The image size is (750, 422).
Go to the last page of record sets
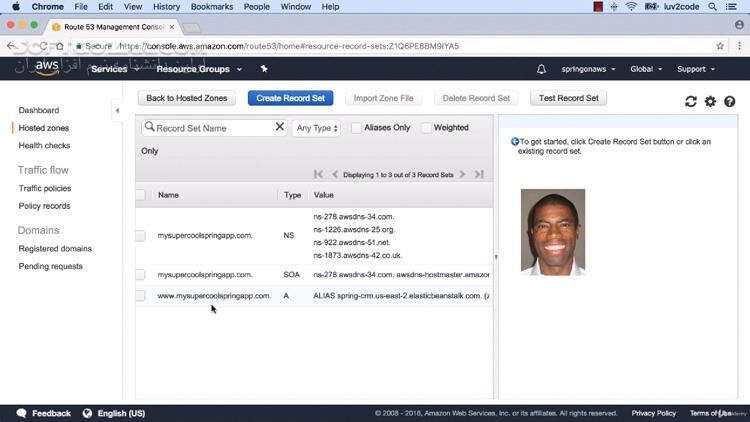[x=479, y=174]
